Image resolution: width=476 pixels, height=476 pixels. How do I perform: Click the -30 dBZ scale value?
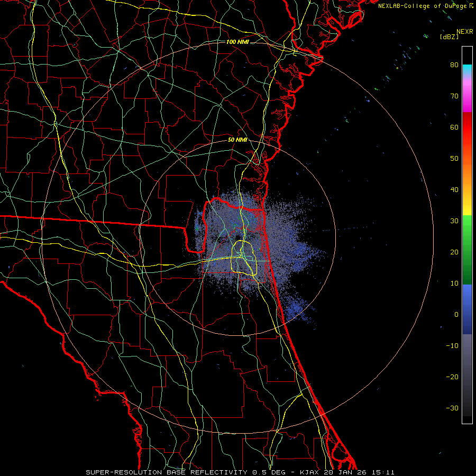pyautogui.click(x=452, y=408)
